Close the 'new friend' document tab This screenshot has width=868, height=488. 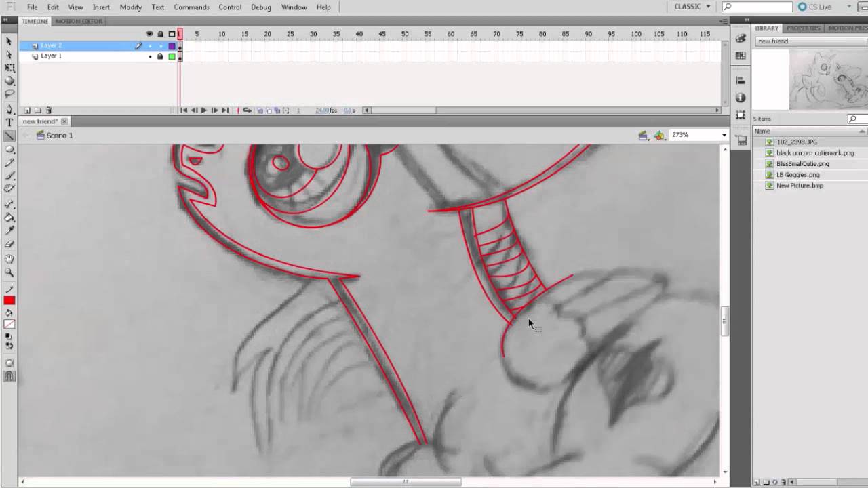(64, 121)
